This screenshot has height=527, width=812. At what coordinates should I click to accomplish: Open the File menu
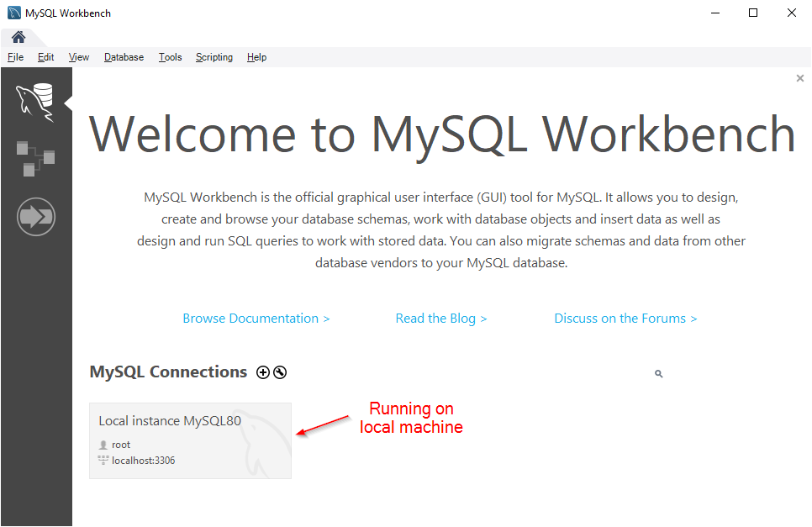coord(15,57)
